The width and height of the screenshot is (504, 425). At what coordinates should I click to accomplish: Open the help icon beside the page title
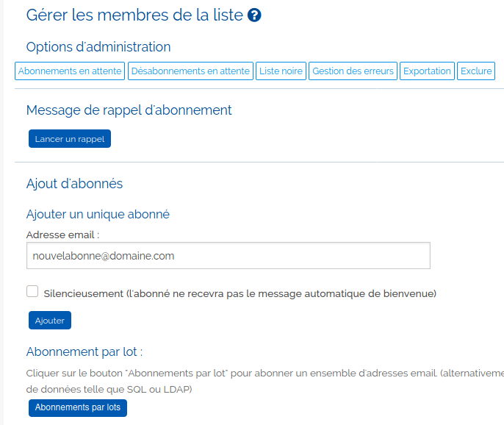(255, 15)
